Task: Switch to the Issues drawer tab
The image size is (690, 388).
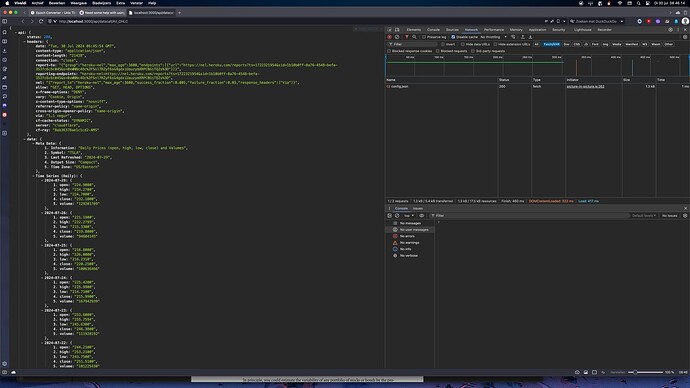Action: click(418, 208)
